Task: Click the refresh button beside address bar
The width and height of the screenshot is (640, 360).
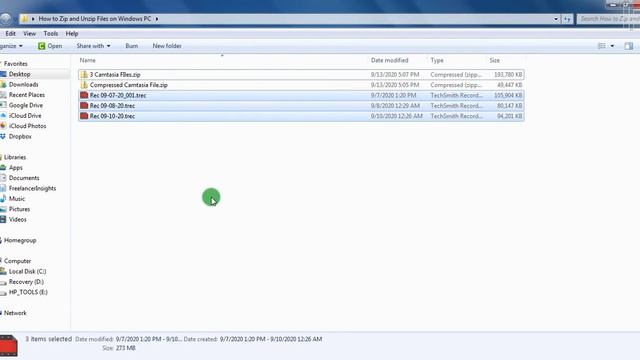Action: (567, 19)
